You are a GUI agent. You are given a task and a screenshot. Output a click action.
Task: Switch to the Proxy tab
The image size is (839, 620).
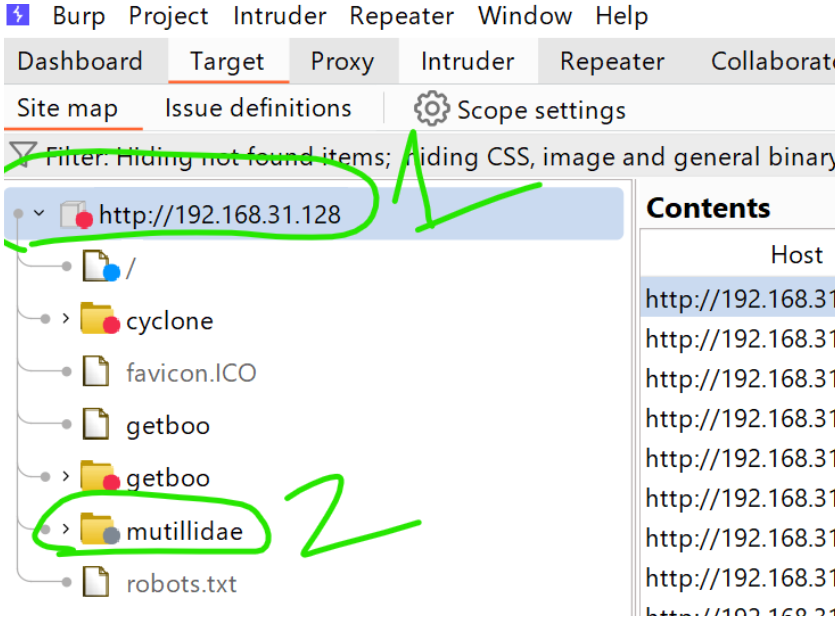342,61
